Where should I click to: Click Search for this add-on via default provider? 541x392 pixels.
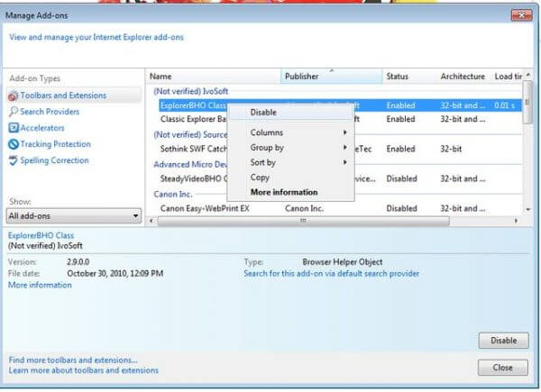(x=331, y=274)
